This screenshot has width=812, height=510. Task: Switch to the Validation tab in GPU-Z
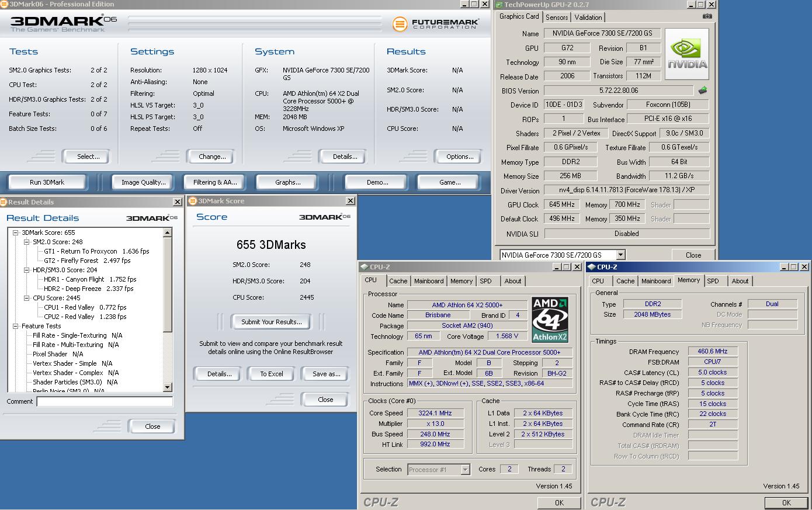588,18
